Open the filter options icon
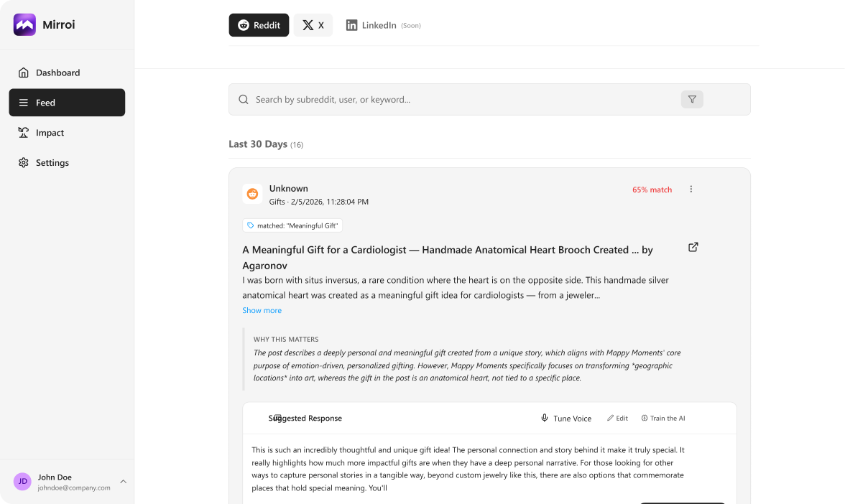The width and height of the screenshot is (845, 504). point(692,100)
